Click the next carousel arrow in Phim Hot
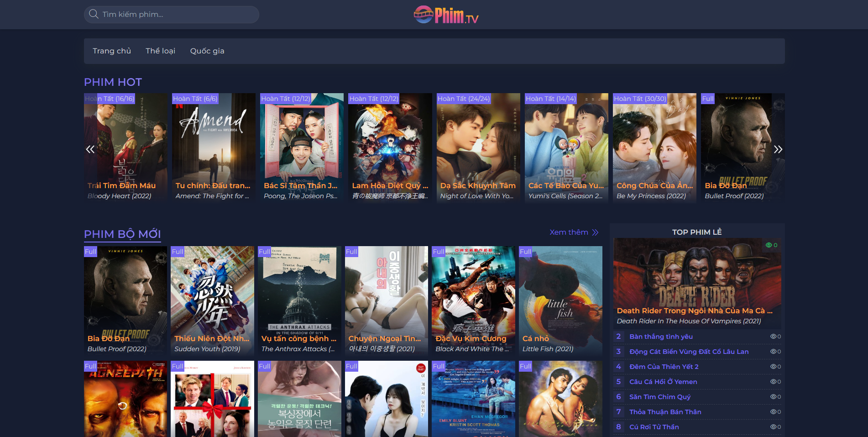 tap(778, 149)
